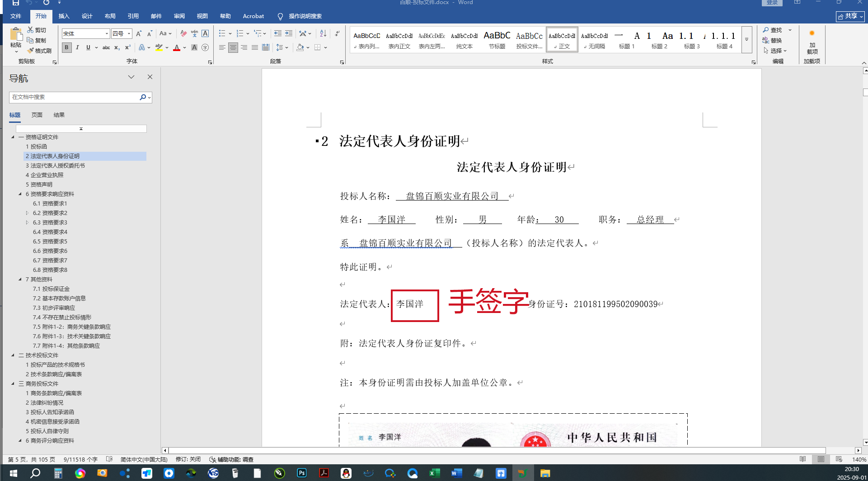Shrink font size with the smaller A icon

point(150,33)
